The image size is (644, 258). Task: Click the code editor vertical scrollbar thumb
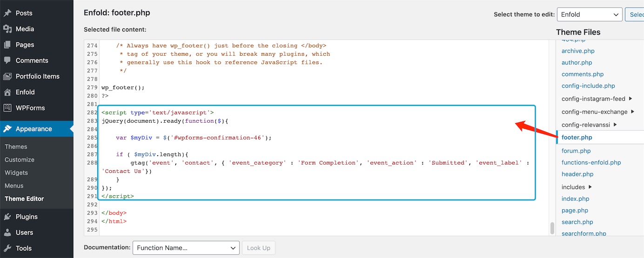click(552, 228)
